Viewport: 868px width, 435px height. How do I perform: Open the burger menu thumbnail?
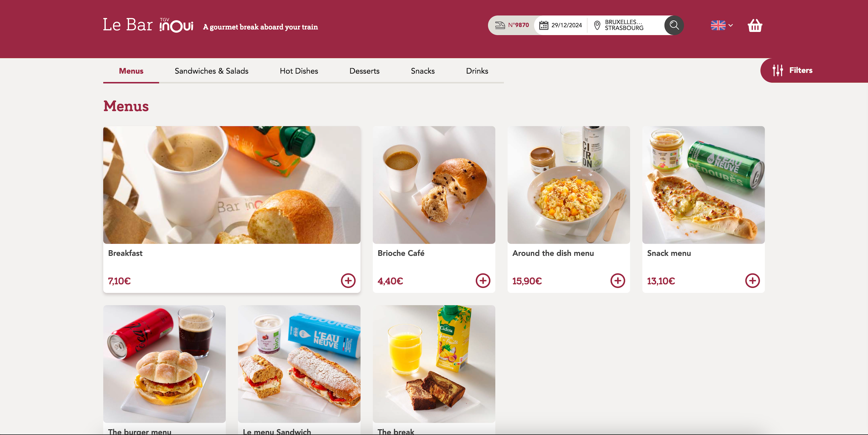click(x=164, y=364)
